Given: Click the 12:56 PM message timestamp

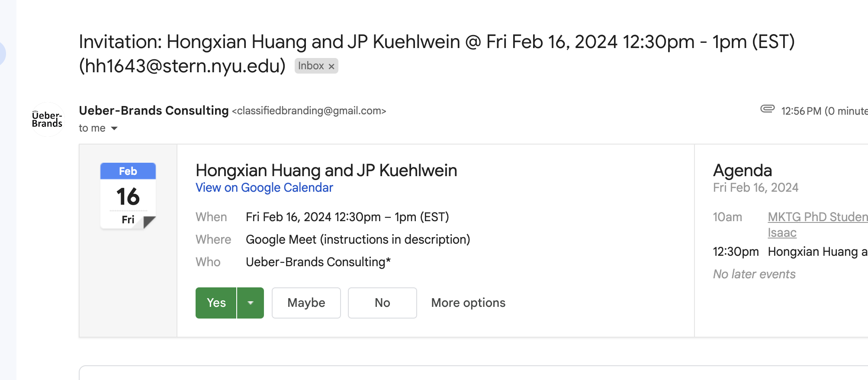Looking at the screenshot, I should [x=800, y=111].
